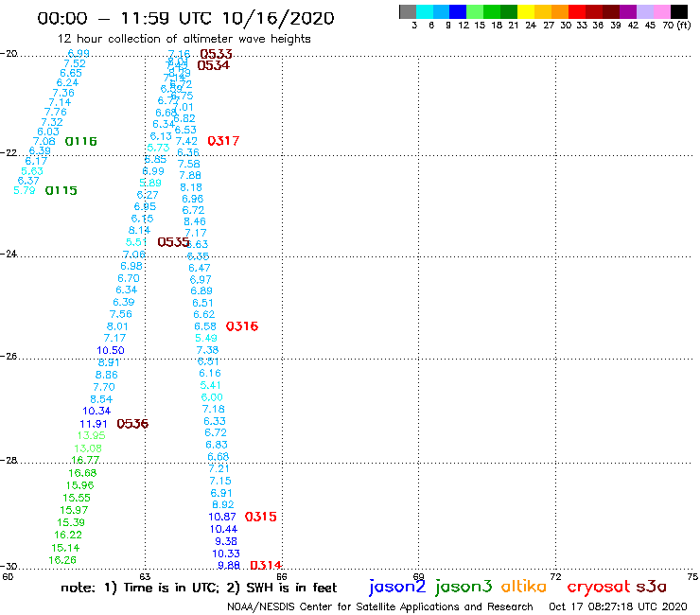Click the wave height value '8.01'
Screen dimensions: 700x615
click(x=117, y=326)
